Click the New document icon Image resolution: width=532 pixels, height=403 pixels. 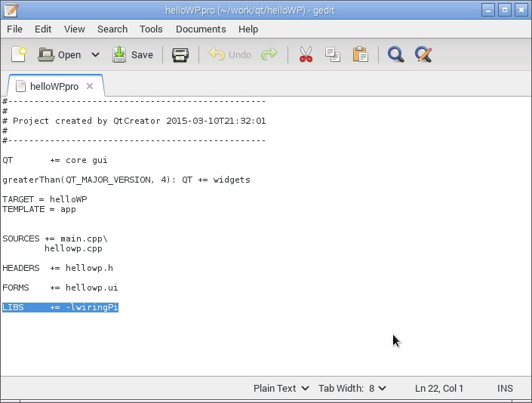point(19,54)
